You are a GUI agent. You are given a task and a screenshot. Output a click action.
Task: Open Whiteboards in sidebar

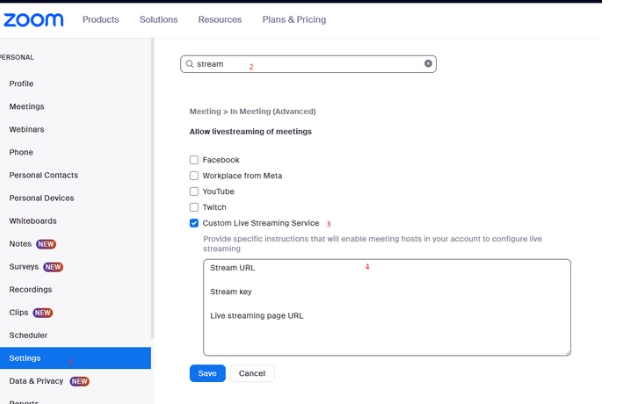[x=33, y=221]
